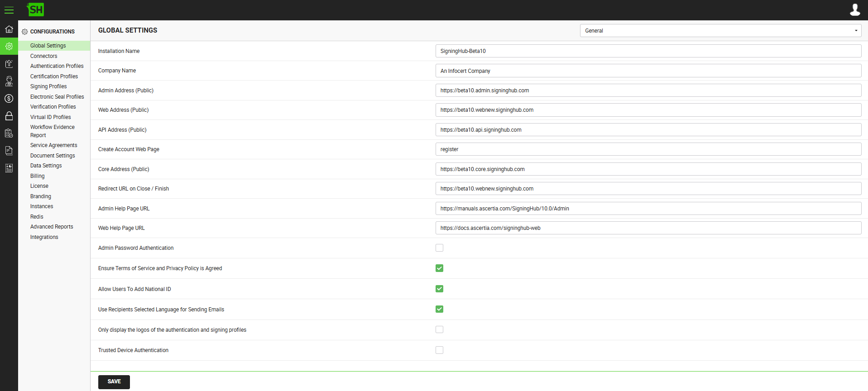The width and height of the screenshot is (868, 391).
Task: Select Global Settings in the menu
Action: [48, 46]
